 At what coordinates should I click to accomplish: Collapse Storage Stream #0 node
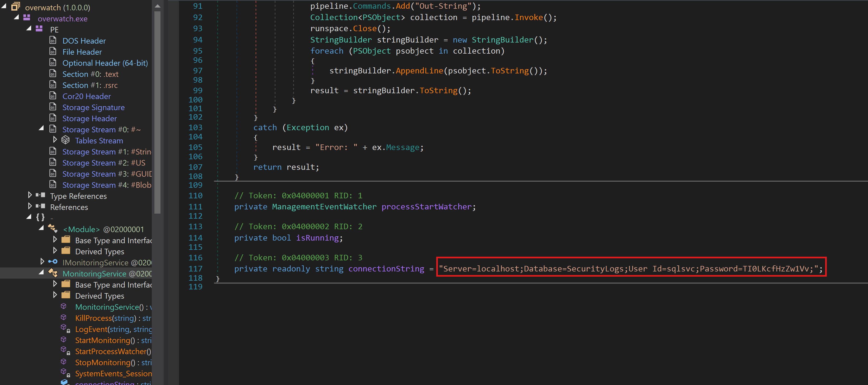pos(41,128)
